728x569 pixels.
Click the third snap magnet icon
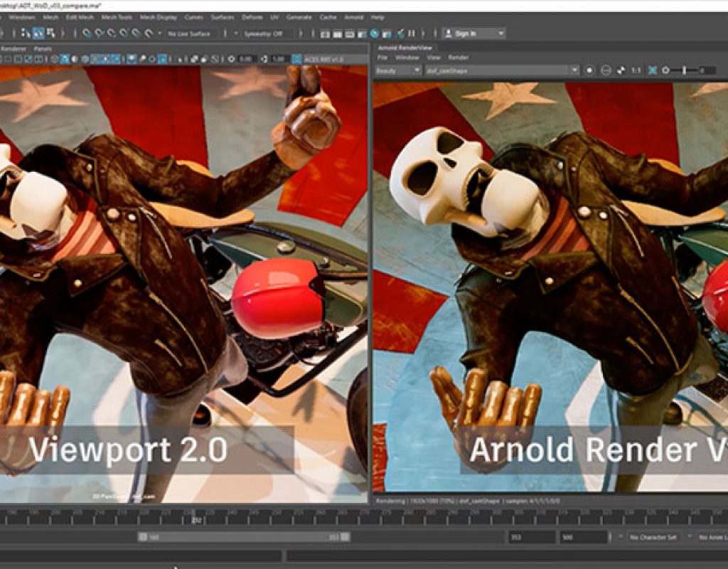point(111,33)
